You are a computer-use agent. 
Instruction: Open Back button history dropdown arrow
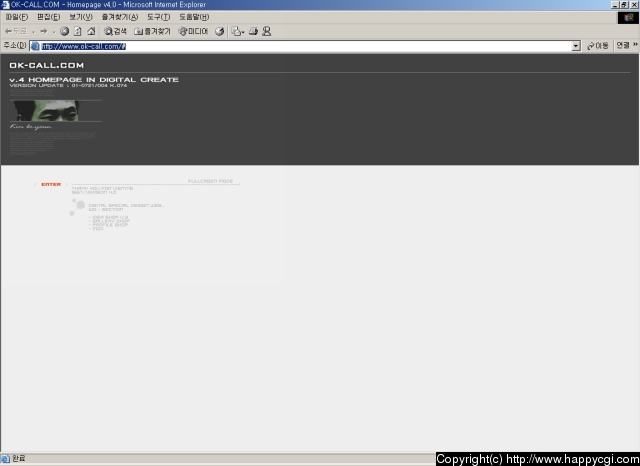pos(33,32)
